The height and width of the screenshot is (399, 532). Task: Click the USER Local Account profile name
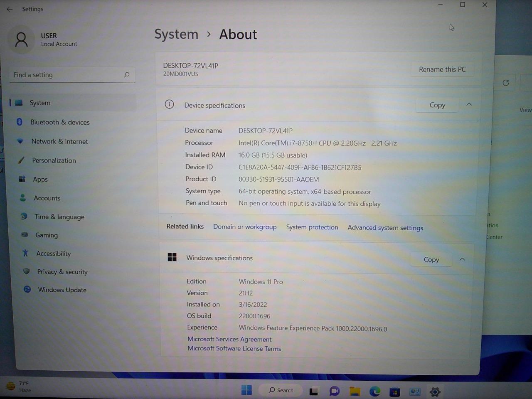[x=59, y=39]
